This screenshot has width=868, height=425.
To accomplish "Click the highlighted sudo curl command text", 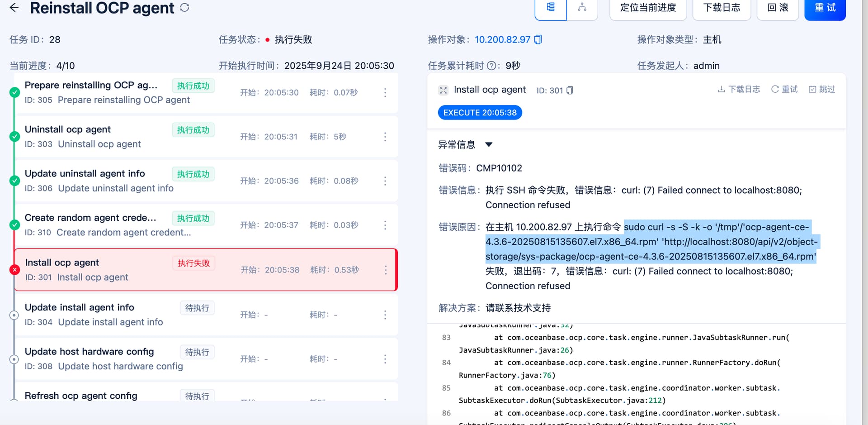I will pos(651,242).
